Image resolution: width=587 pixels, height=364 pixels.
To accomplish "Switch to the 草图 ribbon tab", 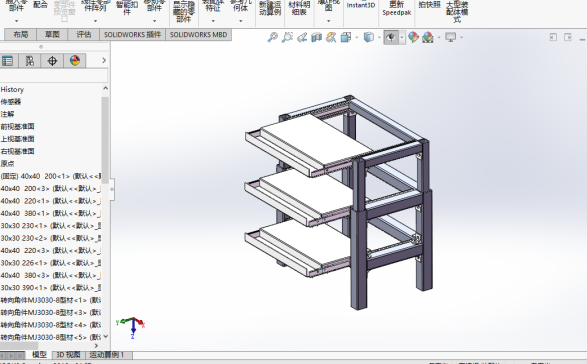I will (52, 34).
